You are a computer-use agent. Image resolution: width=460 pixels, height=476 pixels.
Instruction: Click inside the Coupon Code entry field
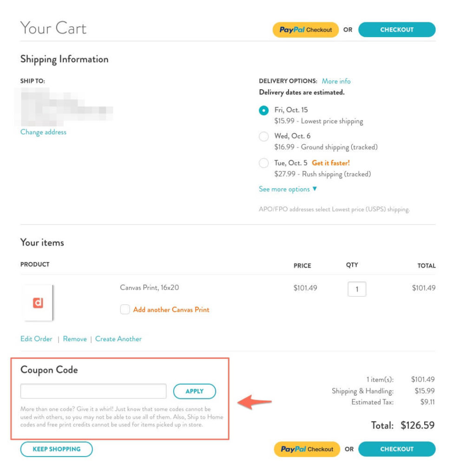click(x=93, y=391)
